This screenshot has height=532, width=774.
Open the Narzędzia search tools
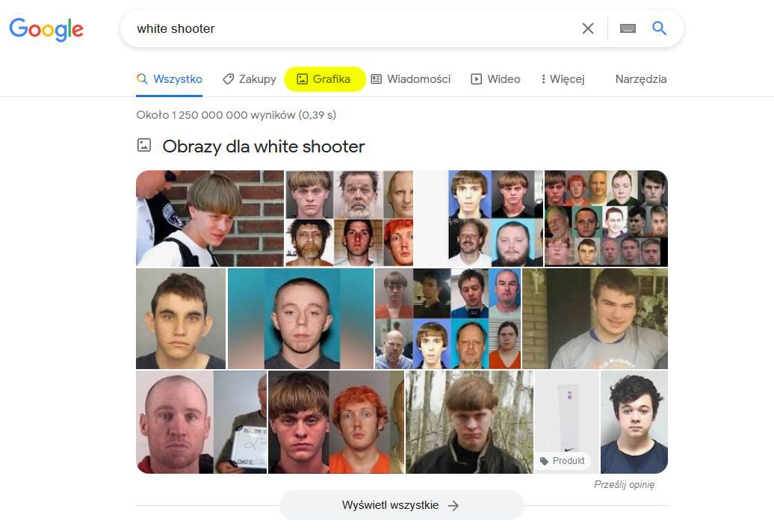coord(641,79)
